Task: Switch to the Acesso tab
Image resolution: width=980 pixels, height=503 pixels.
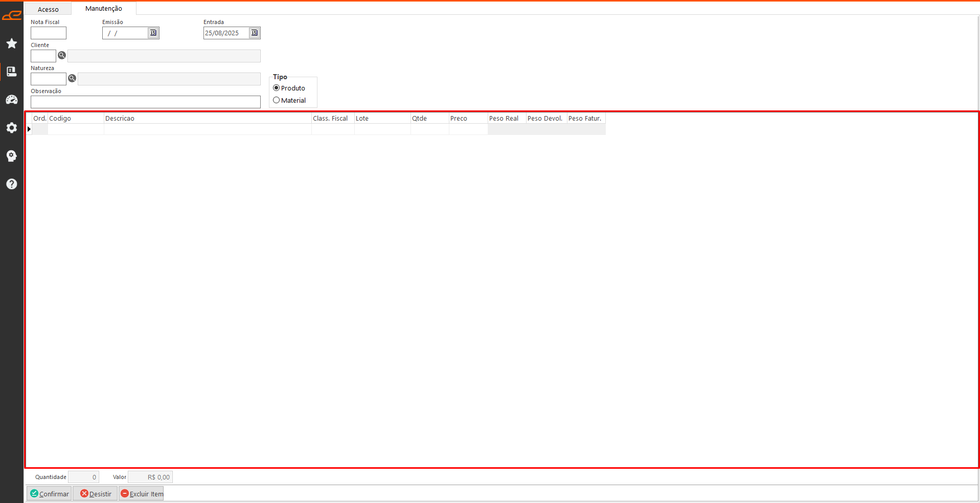Action: tap(48, 9)
